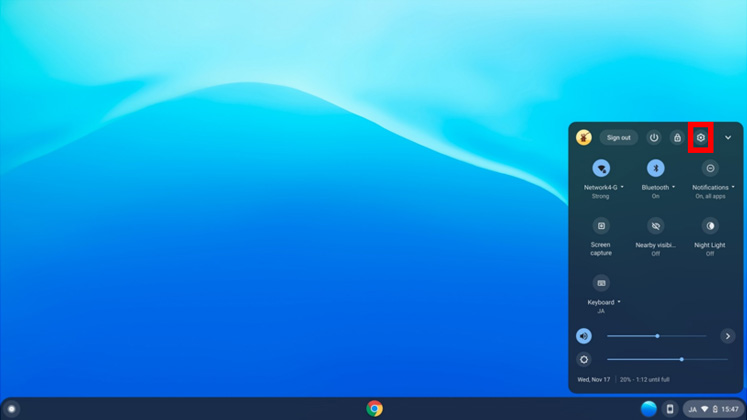Click the Sign out button
This screenshot has width=747, height=420.
(618, 138)
